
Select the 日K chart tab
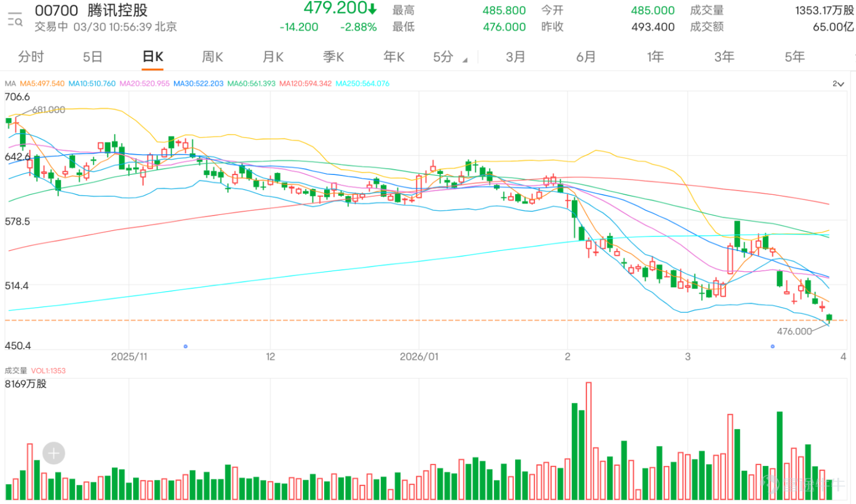coord(153,57)
